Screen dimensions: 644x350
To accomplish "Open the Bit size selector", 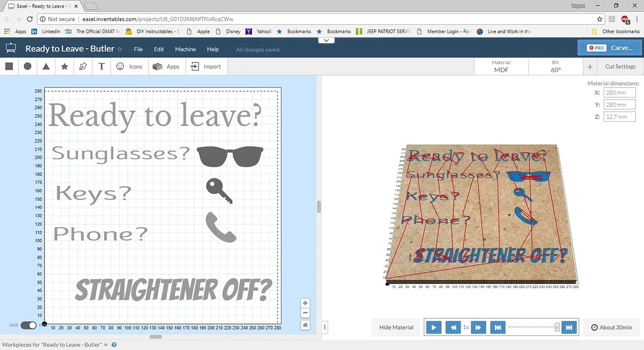I will tap(555, 66).
